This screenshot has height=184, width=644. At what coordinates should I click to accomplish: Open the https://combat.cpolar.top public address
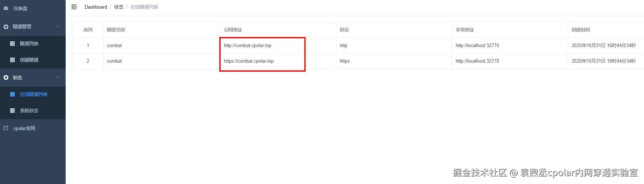pyautogui.click(x=249, y=61)
